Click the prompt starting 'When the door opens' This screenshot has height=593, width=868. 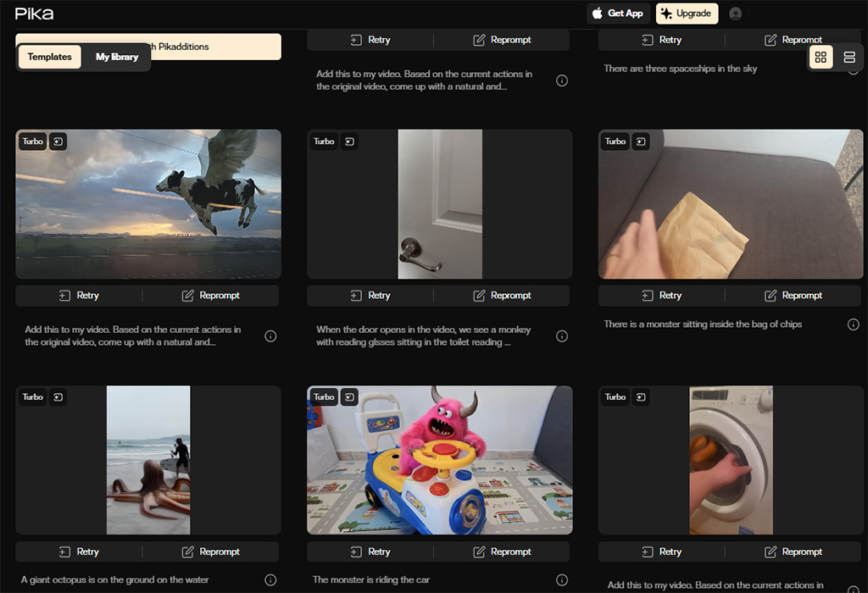pos(424,335)
